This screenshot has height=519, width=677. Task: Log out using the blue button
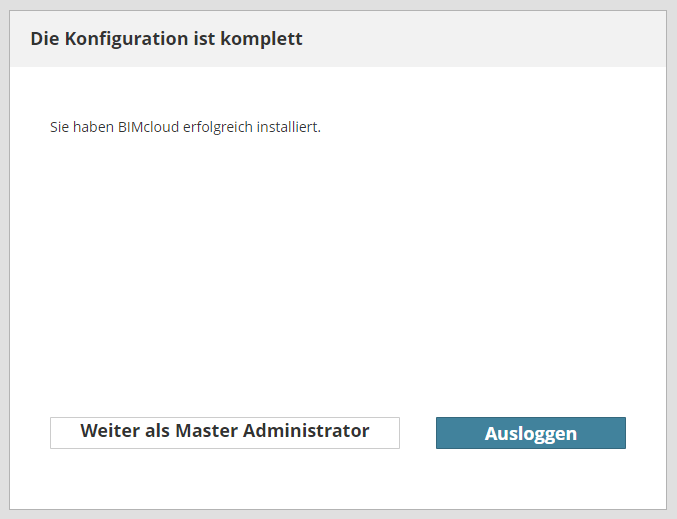tap(530, 433)
